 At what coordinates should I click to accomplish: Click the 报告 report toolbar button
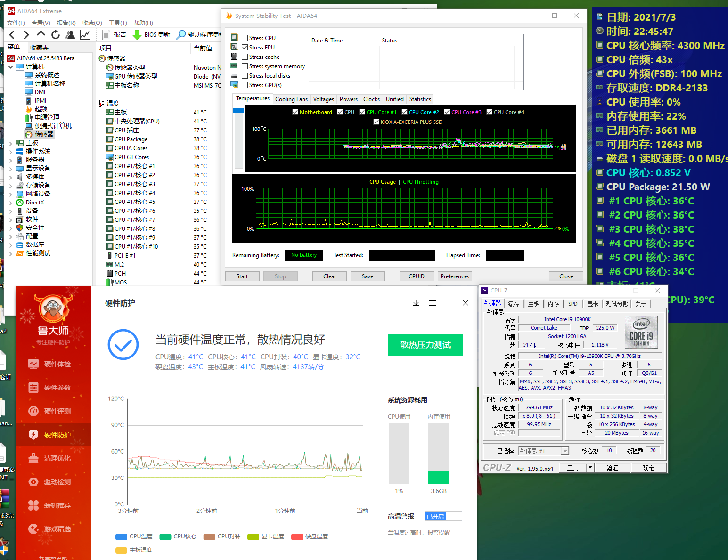tap(115, 34)
